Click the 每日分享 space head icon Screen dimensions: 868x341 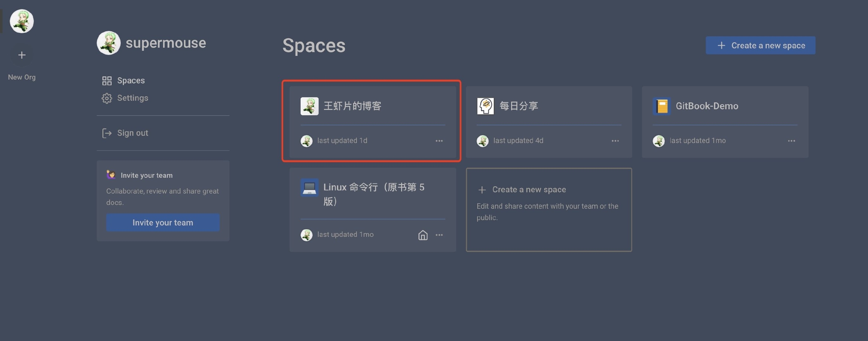tap(485, 106)
